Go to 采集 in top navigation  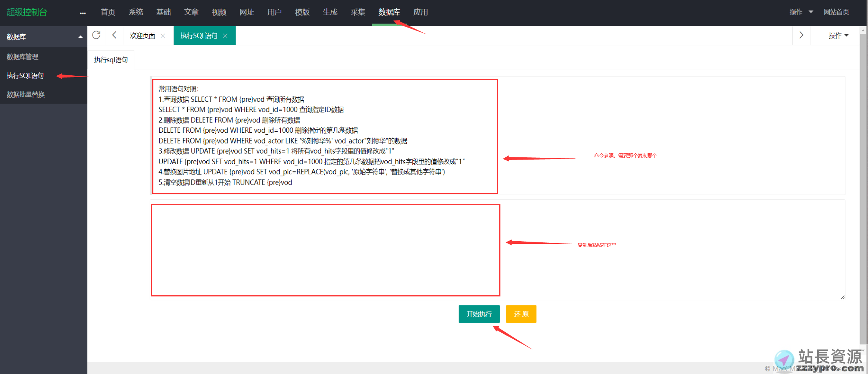coord(357,12)
